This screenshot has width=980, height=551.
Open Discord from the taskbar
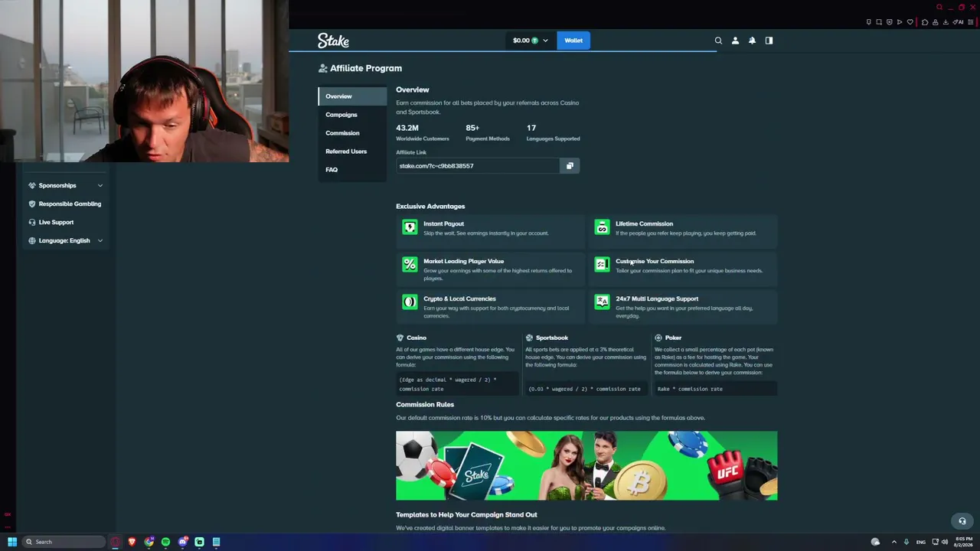(x=182, y=542)
